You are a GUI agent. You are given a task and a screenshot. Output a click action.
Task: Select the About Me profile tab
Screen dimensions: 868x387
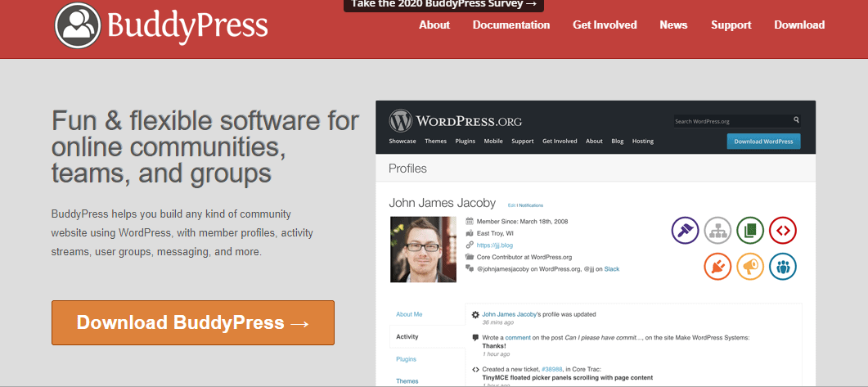point(409,314)
